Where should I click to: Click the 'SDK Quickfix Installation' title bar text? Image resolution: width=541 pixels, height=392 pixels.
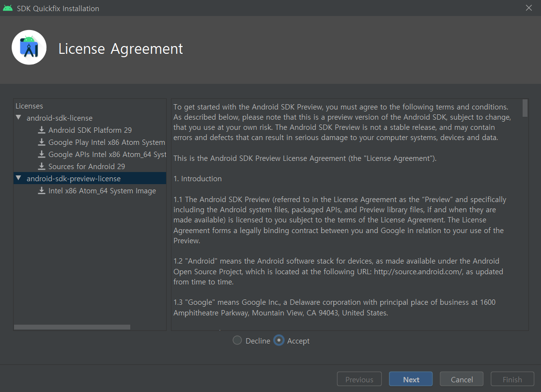58,8
